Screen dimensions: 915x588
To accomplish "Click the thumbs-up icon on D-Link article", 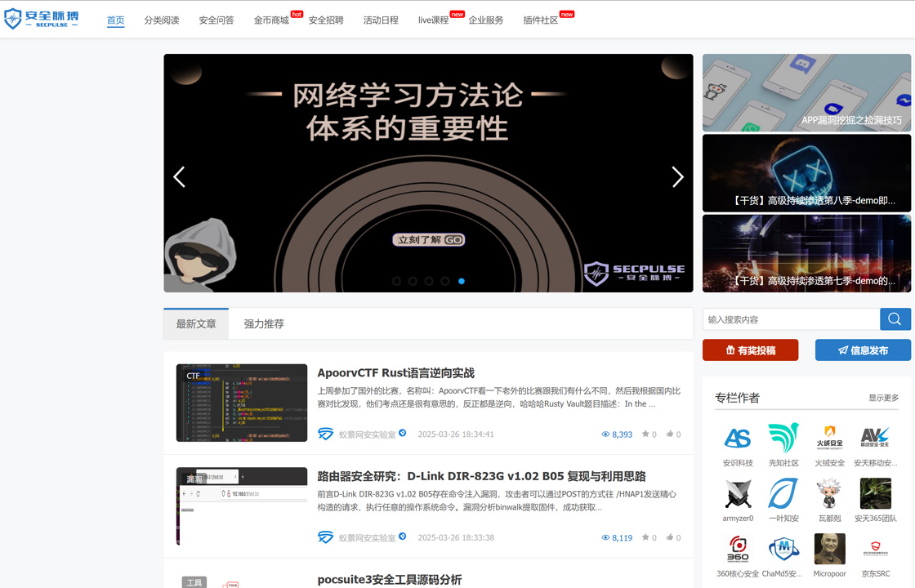I will click(x=670, y=537).
